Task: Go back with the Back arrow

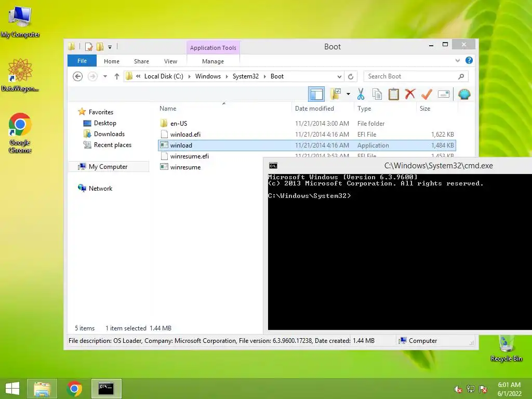Action: [78, 76]
